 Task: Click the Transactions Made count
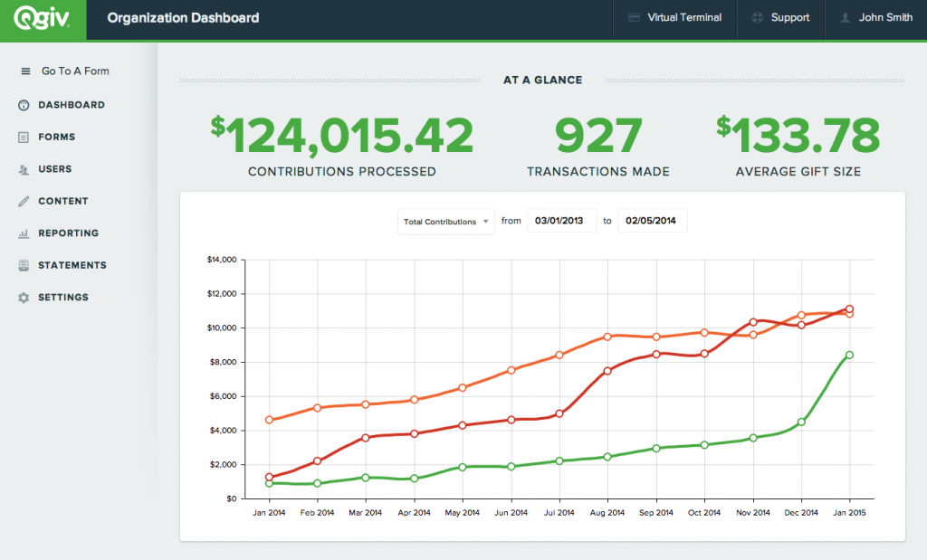(x=597, y=134)
